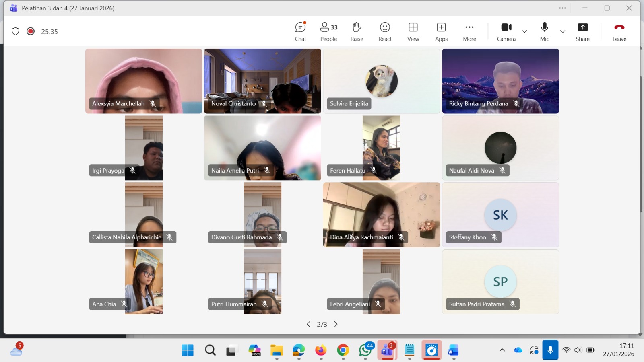The height and width of the screenshot is (362, 644).
Task: Toggle the Camera on or off
Action: click(506, 31)
